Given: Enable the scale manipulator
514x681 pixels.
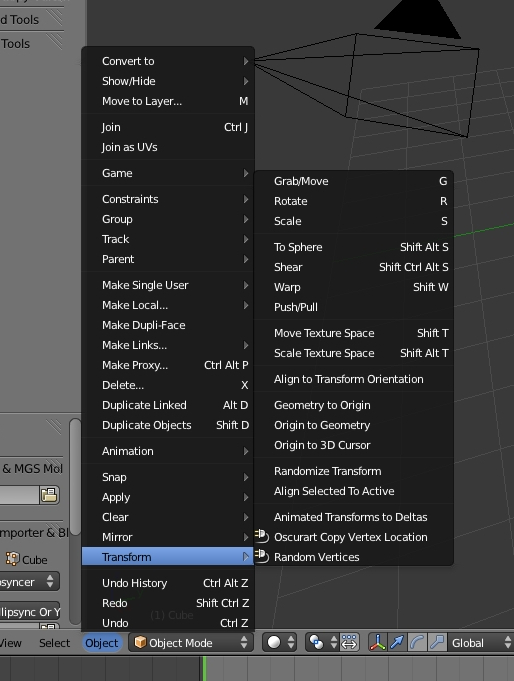Looking at the screenshot, I should point(437,642).
